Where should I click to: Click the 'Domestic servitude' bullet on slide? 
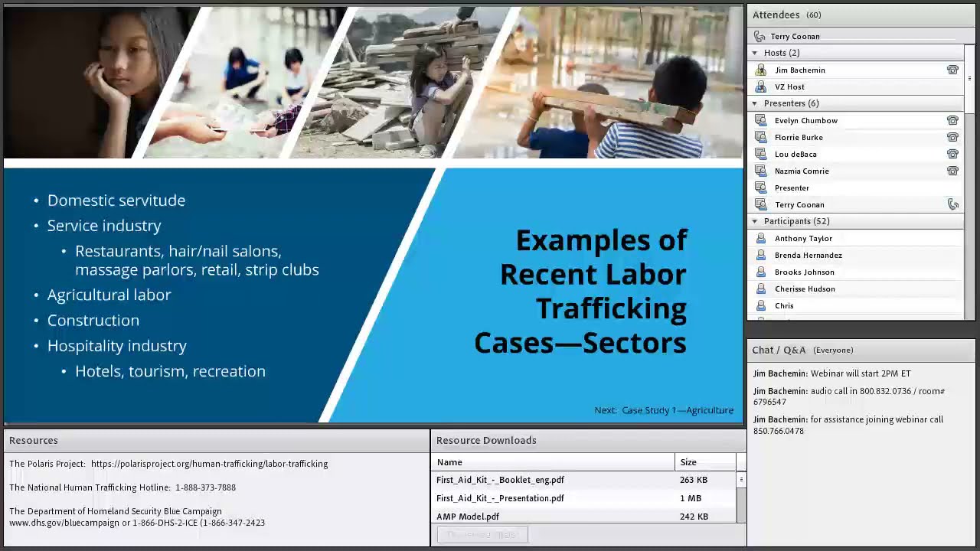pyautogui.click(x=116, y=201)
